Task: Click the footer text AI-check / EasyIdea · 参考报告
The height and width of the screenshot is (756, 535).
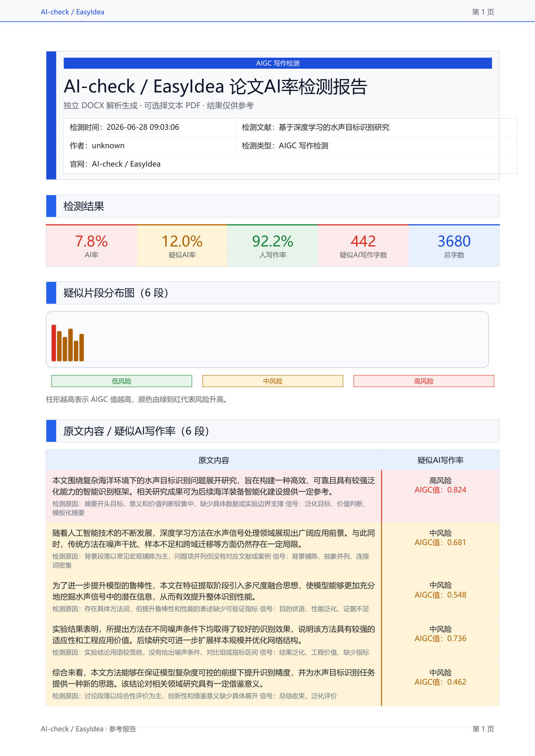Action: [x=88, y=729]
